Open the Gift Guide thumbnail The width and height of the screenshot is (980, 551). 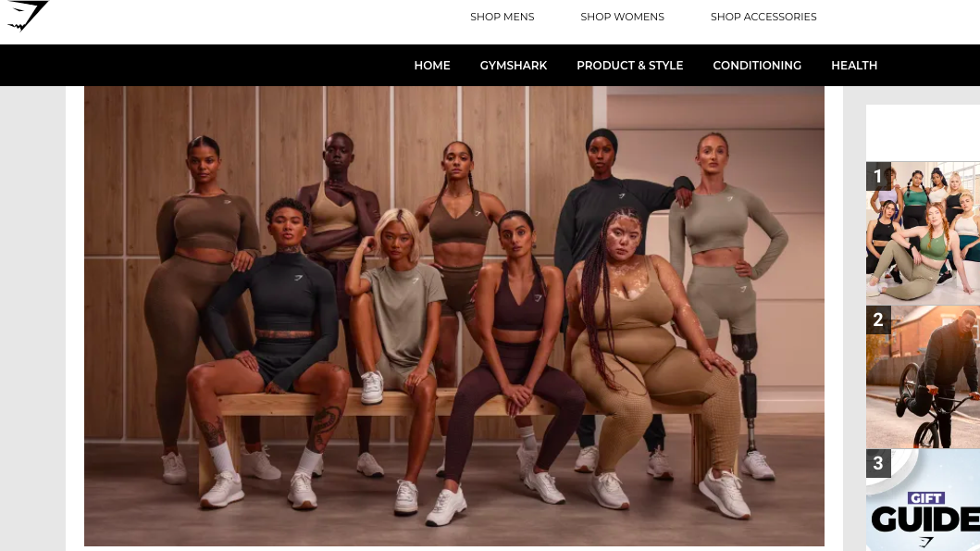pos(923,500)
